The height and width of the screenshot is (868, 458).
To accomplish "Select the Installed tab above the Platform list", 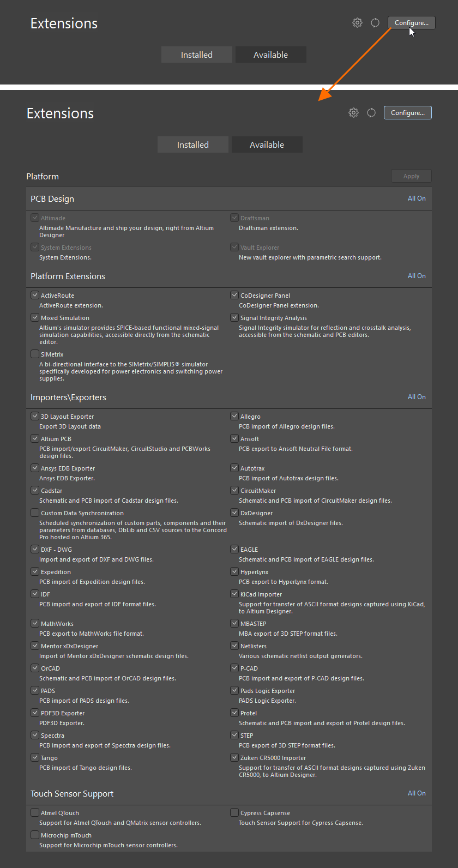I will point(193,145).
